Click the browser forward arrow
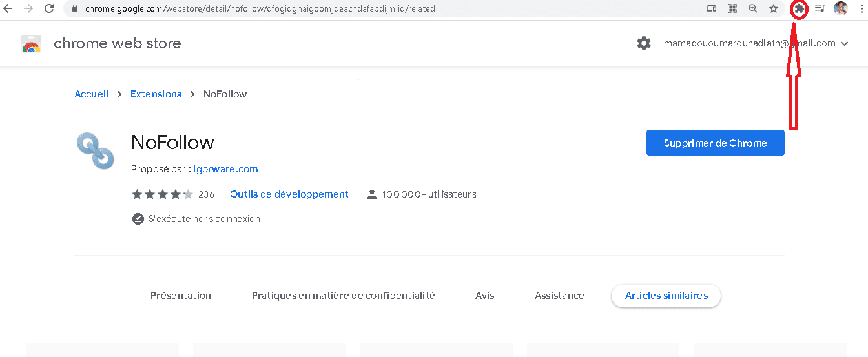 point(28,8)
